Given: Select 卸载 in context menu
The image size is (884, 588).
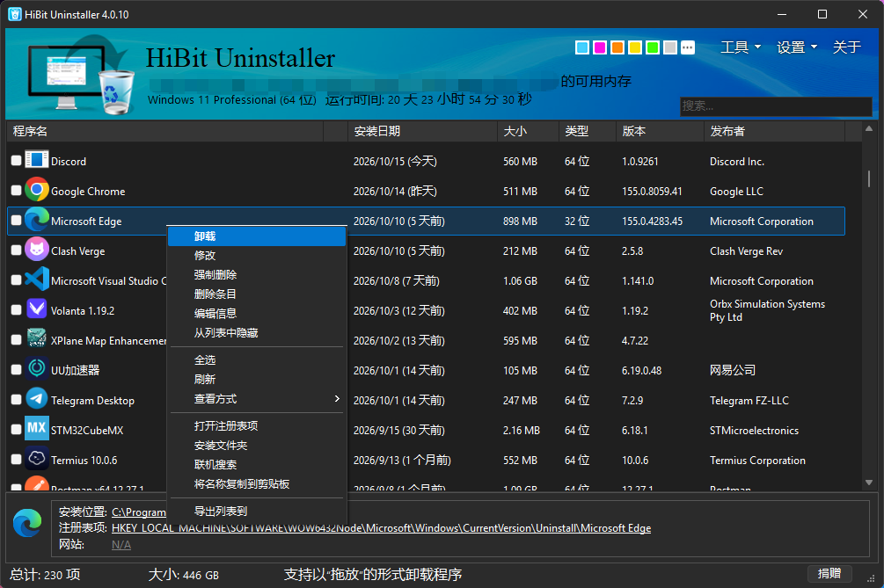Looking at the screenshot, I should coord(257,236).
